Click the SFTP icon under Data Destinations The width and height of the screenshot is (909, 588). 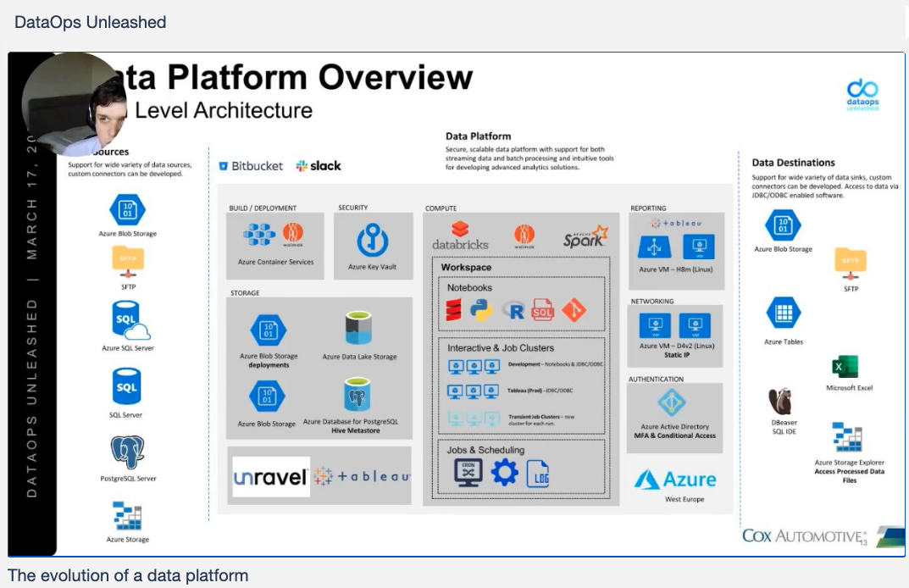click(x=851, y=263)
